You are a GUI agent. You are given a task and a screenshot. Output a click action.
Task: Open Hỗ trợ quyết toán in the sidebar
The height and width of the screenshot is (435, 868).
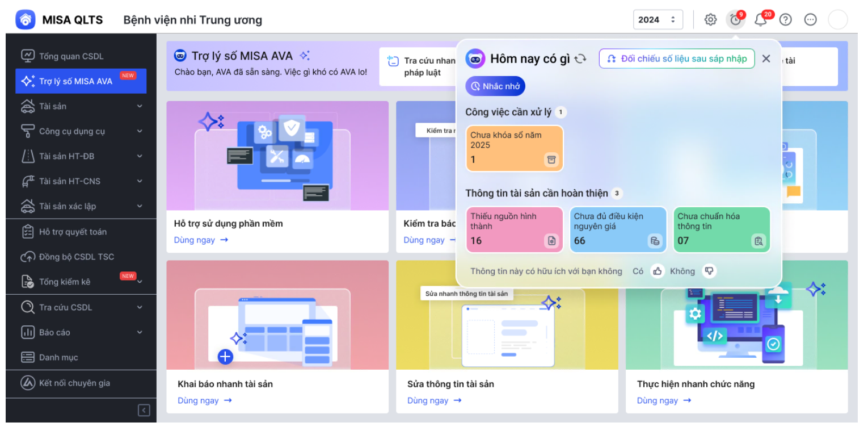tap(81, 232)
